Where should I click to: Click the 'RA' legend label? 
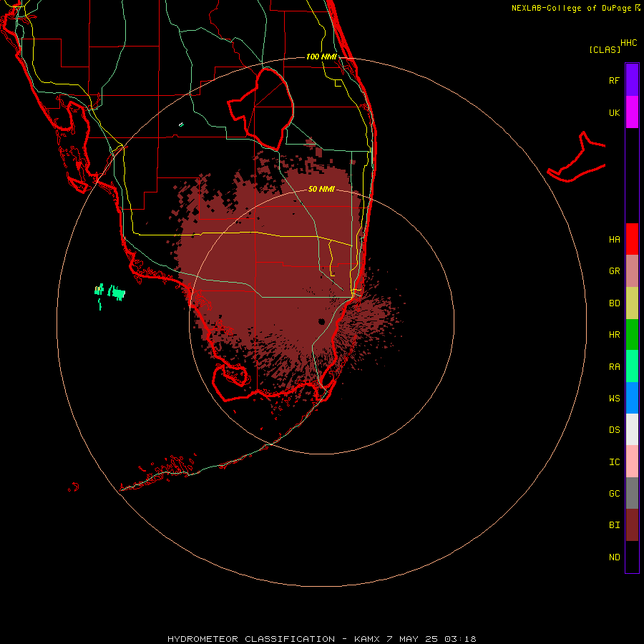click(x=614, y=366)
